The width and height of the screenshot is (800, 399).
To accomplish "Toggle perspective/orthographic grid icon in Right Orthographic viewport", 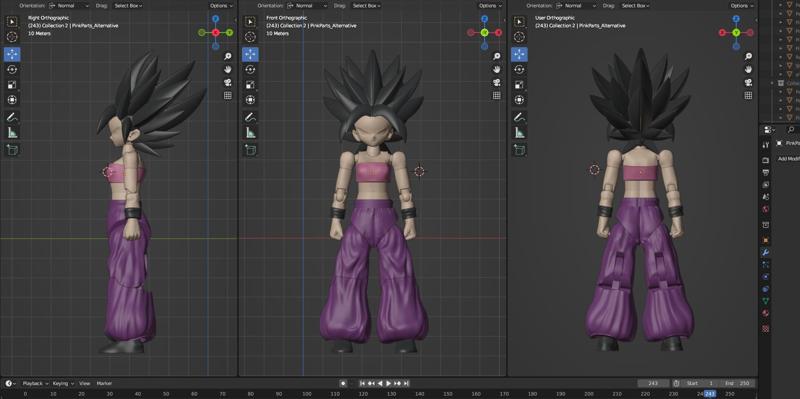I will tap(228, 95).
